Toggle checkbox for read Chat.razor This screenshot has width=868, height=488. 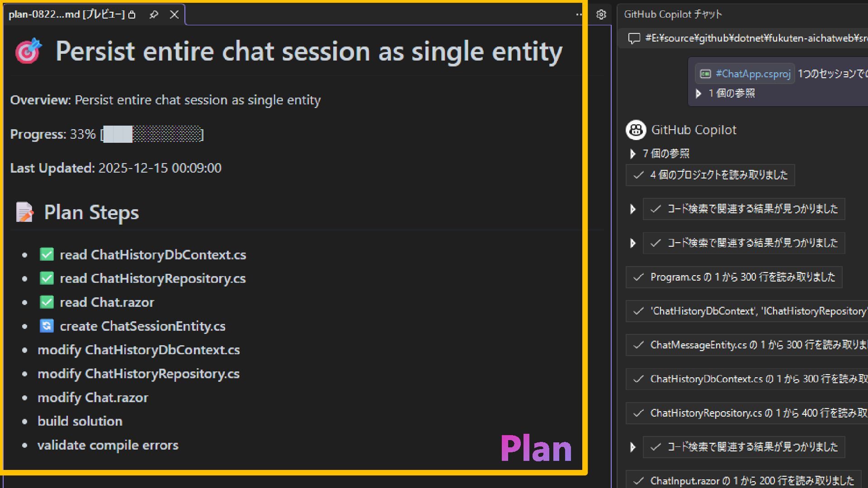[47, 302]
